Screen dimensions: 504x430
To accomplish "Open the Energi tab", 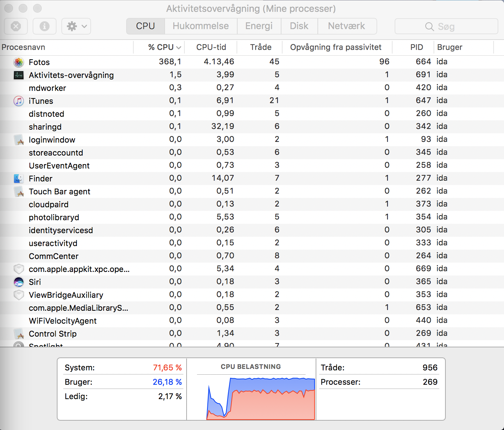I will coord(259,26).
